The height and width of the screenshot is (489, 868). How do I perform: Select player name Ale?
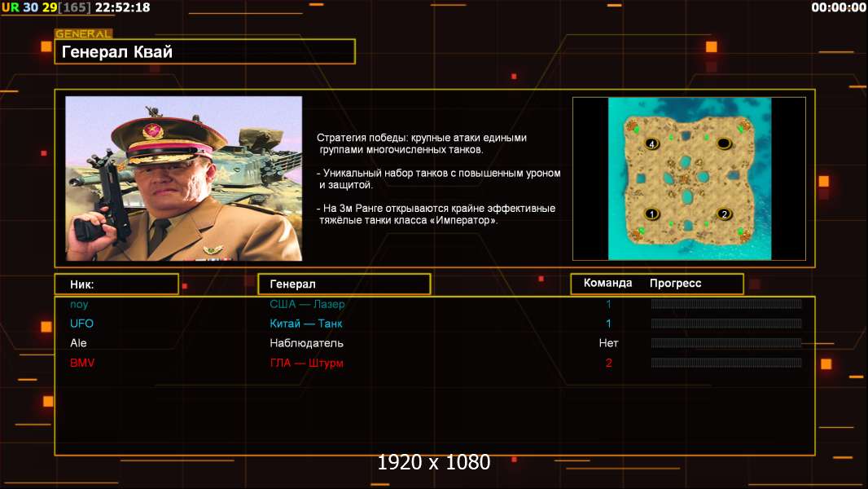(78, 343)
